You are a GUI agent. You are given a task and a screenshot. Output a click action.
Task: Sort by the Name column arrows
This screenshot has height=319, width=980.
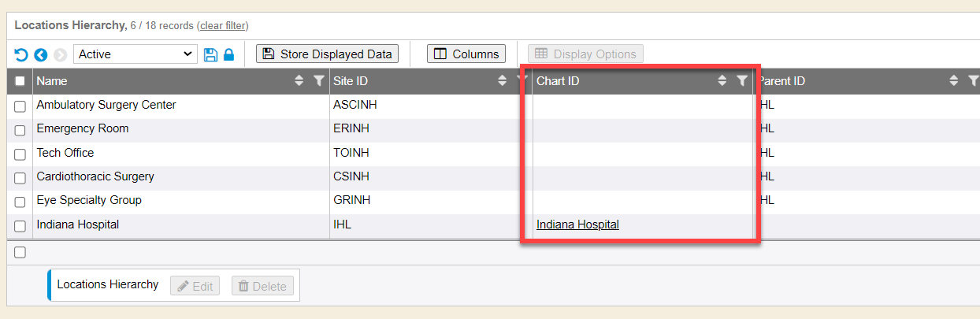pyautogui.click(x=299, y=80)
